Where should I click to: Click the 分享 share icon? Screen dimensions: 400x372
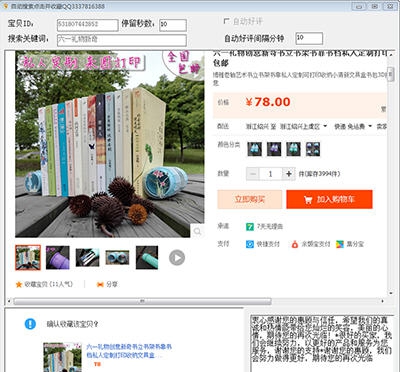[100, 285]
